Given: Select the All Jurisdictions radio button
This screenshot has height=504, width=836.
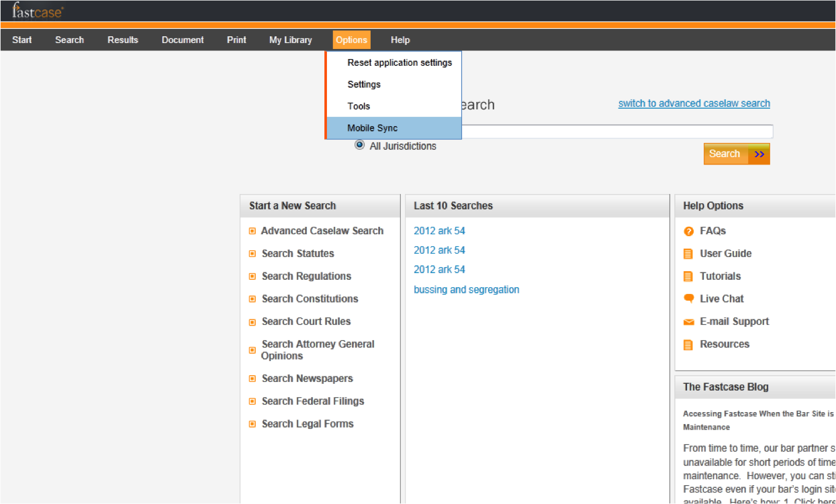Looking at the screenshot, I should tap(360, 145).
